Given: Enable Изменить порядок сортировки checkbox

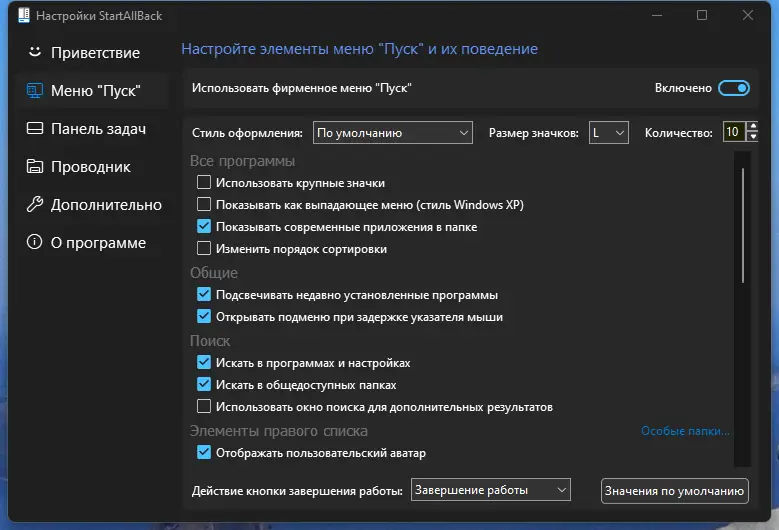Looking at the screenshot, I should 204,248.
